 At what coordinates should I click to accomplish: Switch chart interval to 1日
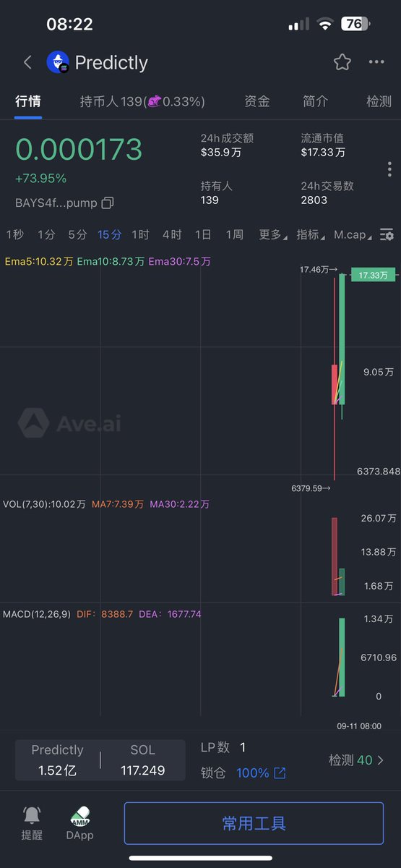[x=203, y=234]
